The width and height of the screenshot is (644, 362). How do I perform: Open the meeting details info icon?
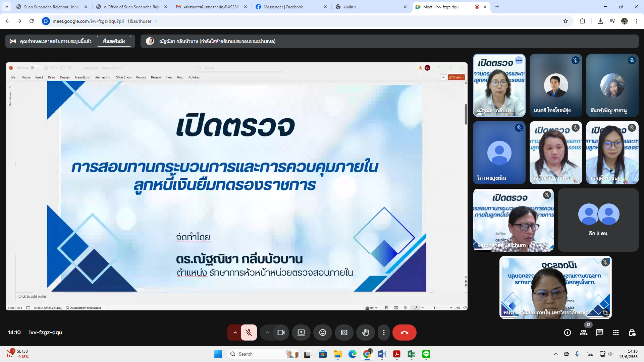(567, 333)
